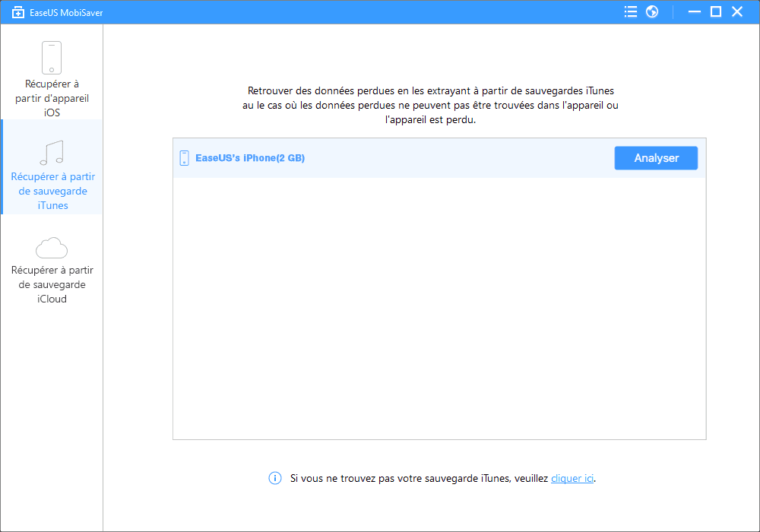Click the info icon beside iTunes backup hint
The width and height of the screenshot is (760, 532).
(x=275, y=478)
